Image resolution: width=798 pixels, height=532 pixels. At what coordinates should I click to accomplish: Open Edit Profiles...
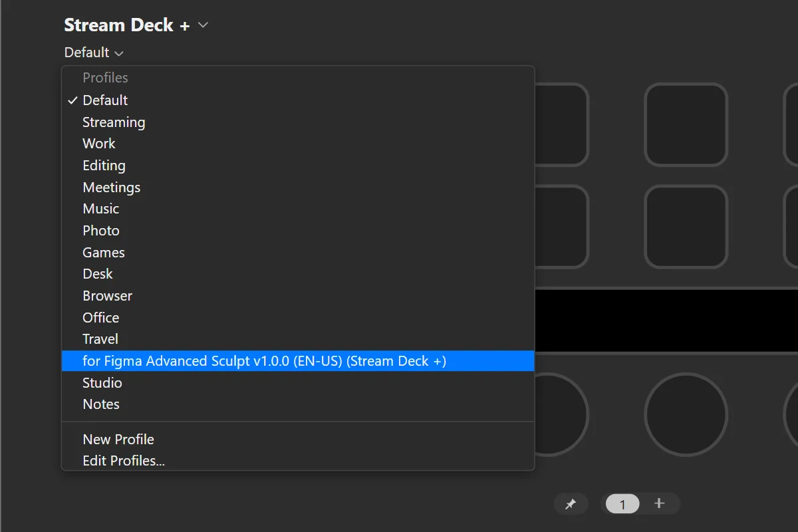click(298, 461)
